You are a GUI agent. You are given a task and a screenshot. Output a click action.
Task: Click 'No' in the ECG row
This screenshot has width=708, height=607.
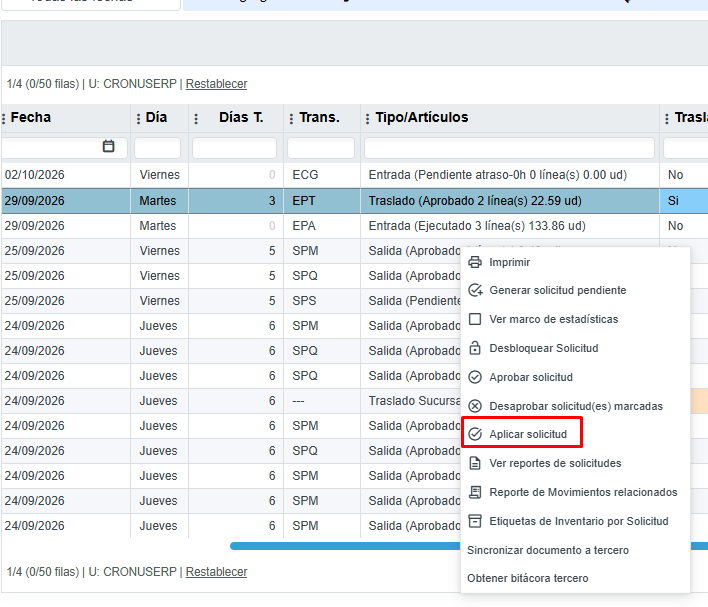click(675, 175)
